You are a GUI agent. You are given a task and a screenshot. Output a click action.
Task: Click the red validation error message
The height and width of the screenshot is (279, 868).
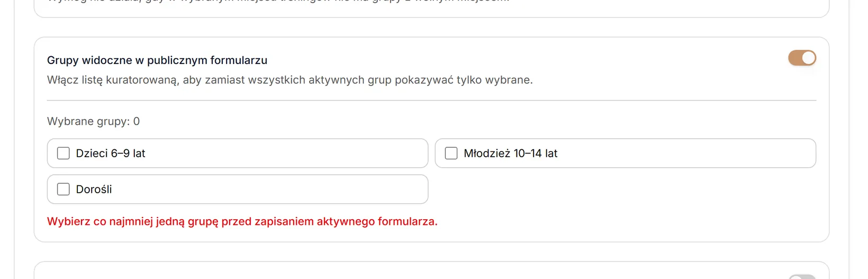pos(242,221)
